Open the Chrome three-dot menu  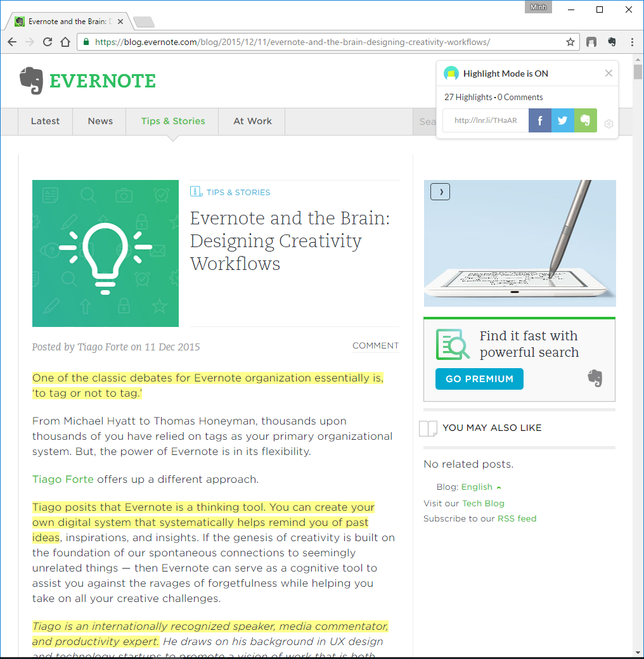(x=632, y=42)
